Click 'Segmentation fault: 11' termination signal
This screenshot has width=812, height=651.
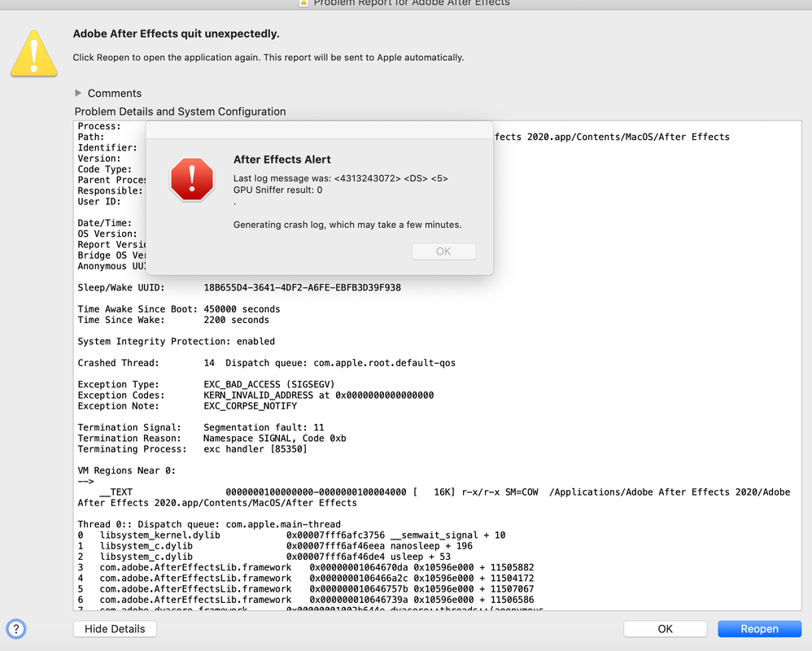264,427
